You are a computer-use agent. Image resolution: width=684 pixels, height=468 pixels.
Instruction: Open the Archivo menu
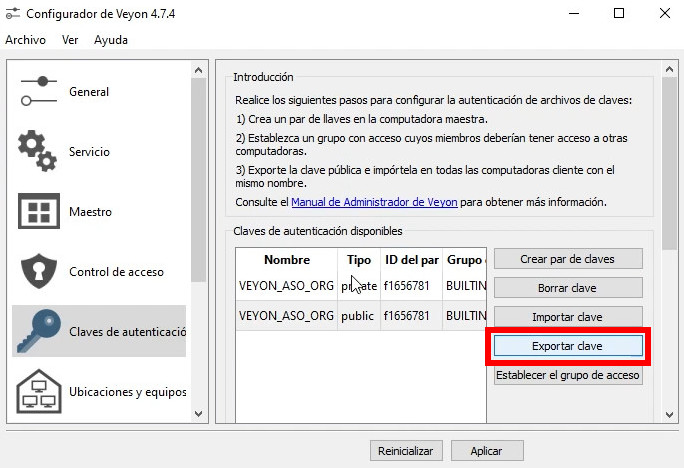(x=25, y=40)
